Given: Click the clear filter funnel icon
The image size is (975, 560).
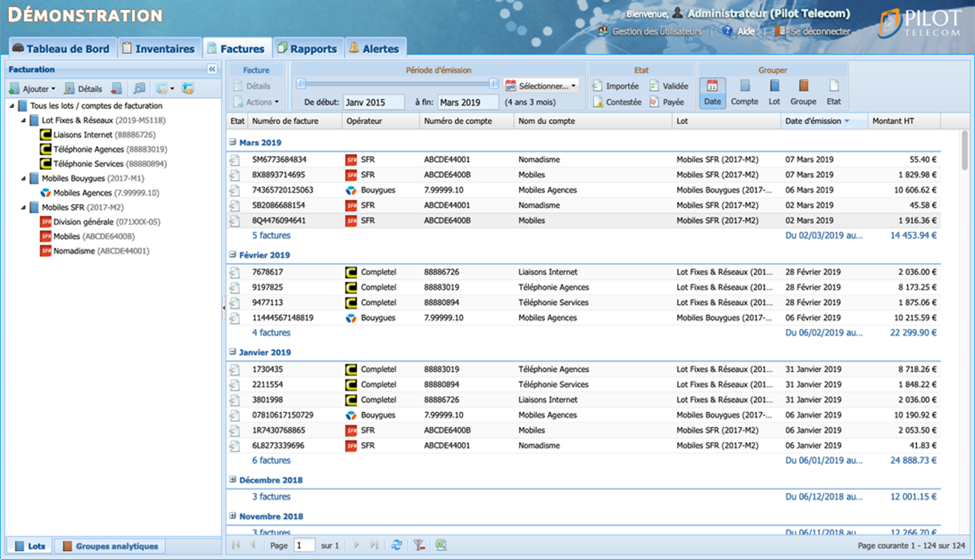Looking at the screenshot, I should (419, 545).
